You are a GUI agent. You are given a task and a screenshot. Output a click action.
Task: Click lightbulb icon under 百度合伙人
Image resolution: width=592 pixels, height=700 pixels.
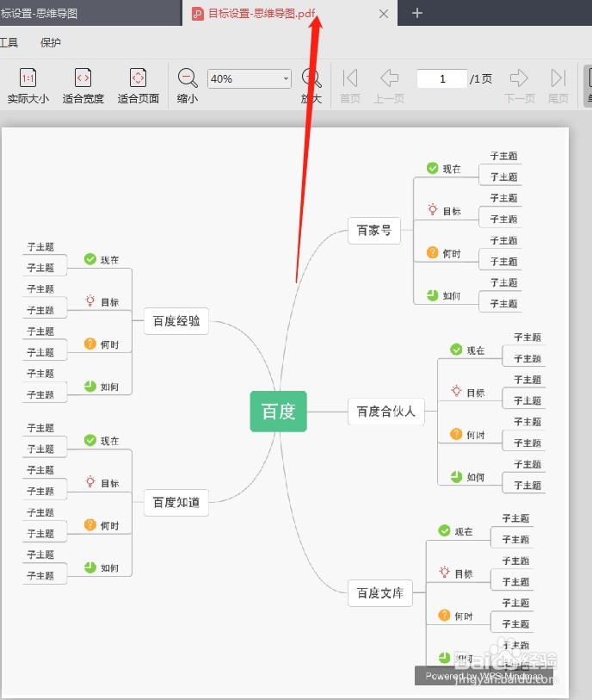coord(456,391)
